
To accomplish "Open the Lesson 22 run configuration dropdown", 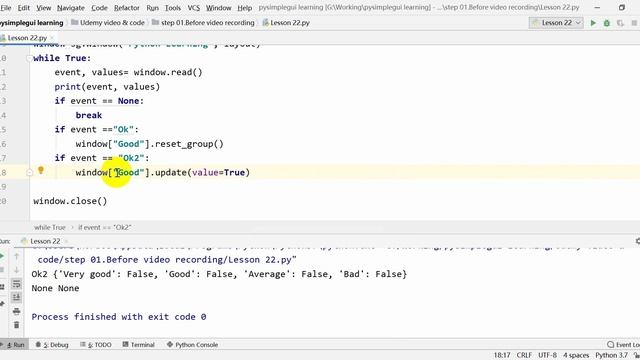I will tap(556, 23).
